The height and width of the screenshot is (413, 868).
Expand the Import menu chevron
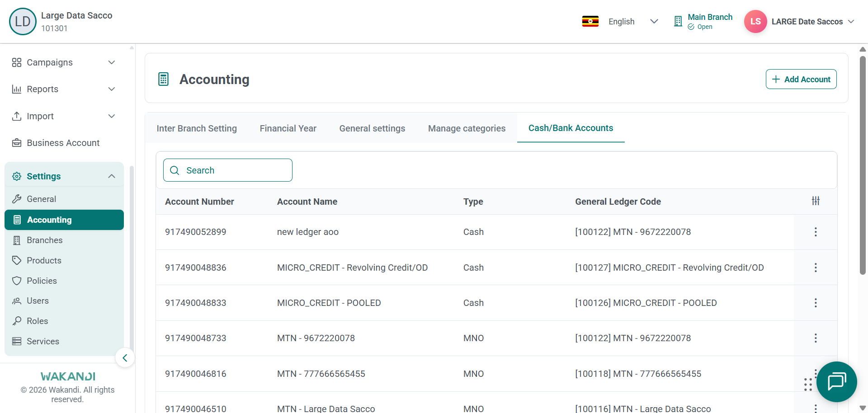[112, 116]
